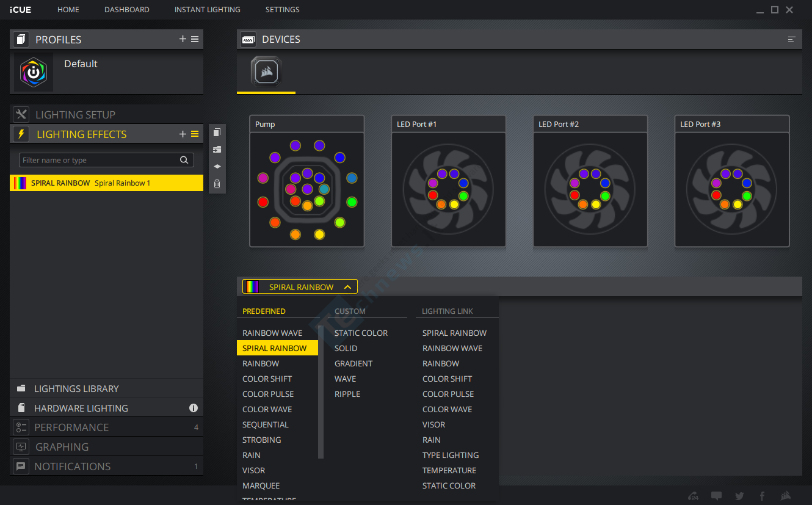The image size is (812, 505).
Task: Select the Pump LED layout
Action: click(x=307, y=181)
